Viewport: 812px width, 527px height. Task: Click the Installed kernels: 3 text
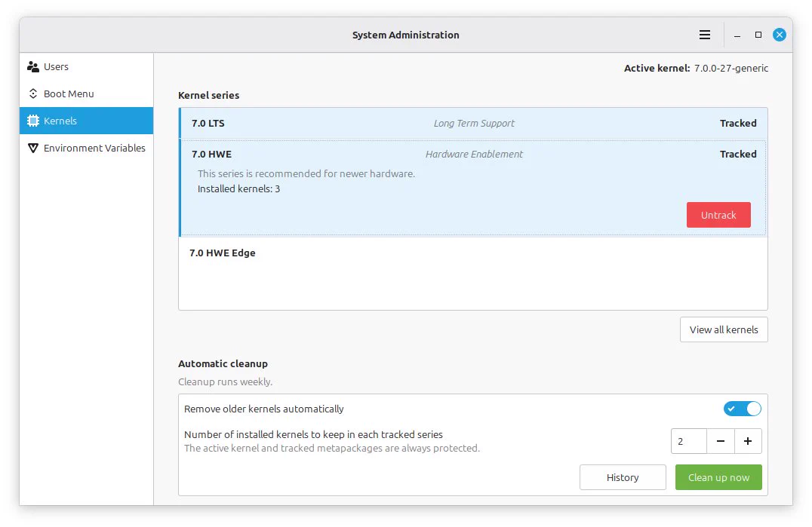[x=238, y=188]
